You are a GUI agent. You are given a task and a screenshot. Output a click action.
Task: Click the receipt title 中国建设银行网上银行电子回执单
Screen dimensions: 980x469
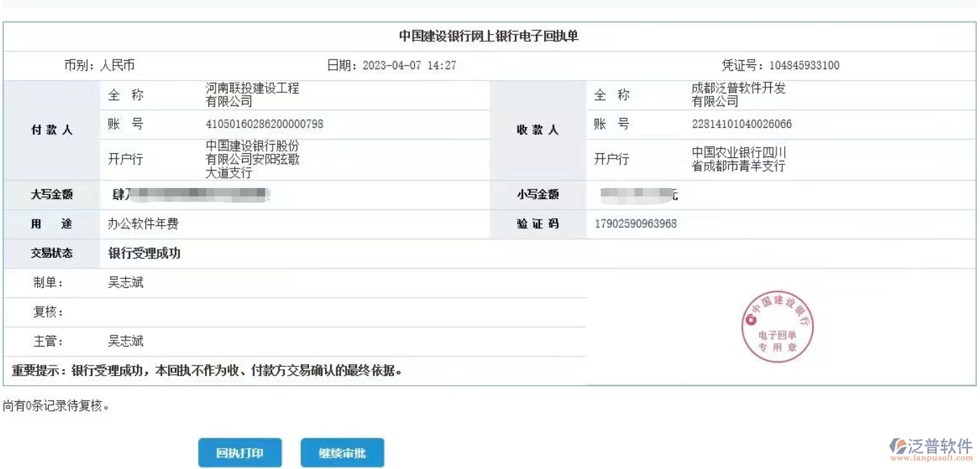point(490,36)
